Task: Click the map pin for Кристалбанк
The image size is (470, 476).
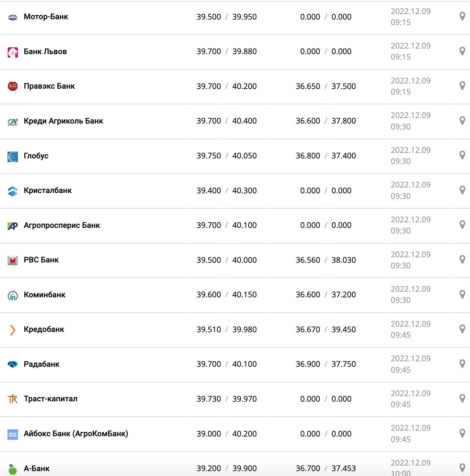Action: click(x=462, y=190)
